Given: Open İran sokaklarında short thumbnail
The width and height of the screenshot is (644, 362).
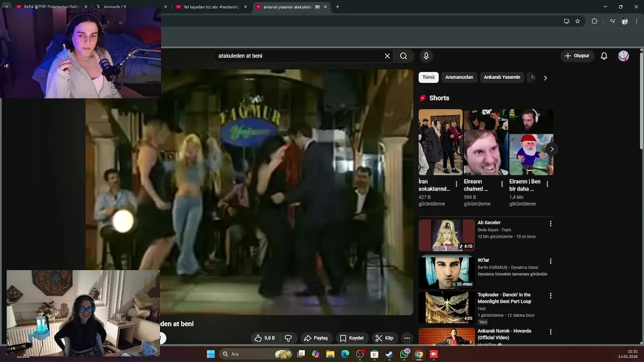Looking at the screenshot, I should (x=440, y=142).
